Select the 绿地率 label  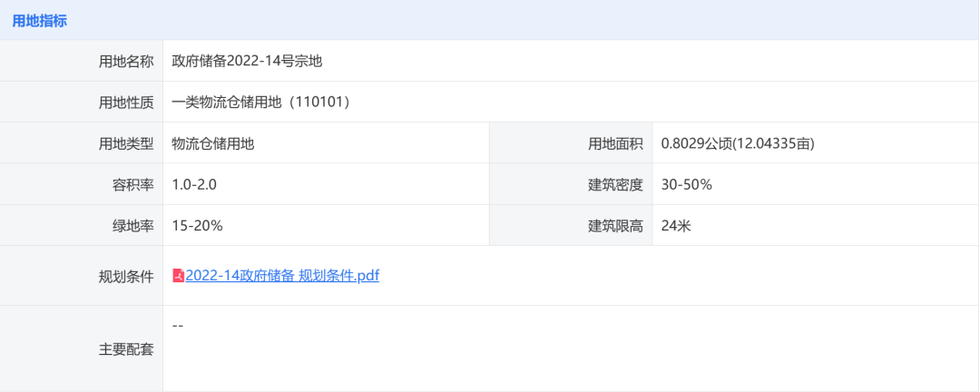132,226
